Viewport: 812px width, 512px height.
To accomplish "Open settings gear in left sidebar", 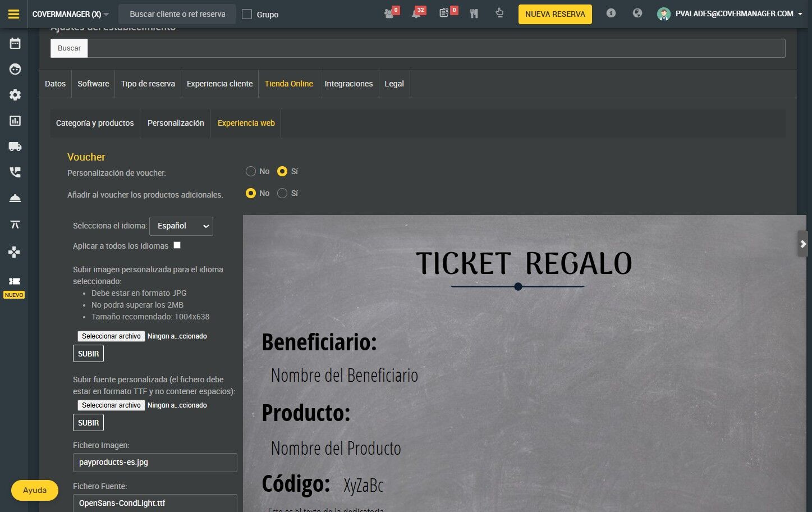I will tap(15, 95).
